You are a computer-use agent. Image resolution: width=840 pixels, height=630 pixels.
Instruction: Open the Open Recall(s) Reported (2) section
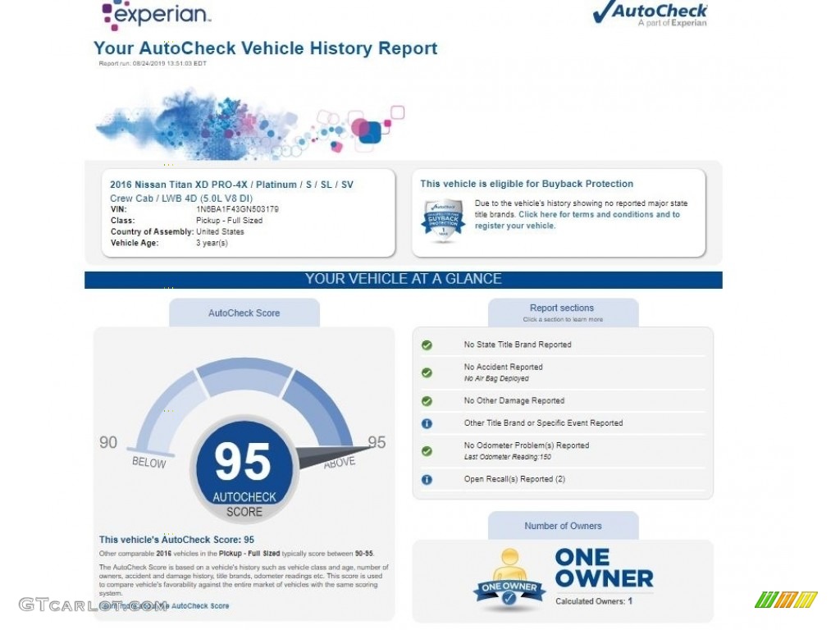(514, 479)
